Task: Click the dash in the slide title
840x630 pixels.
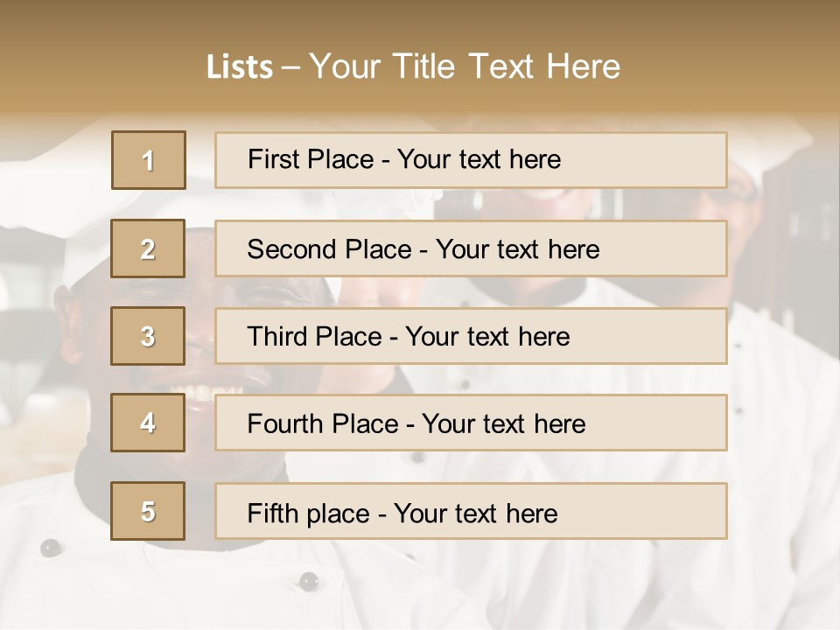Action: [290, 67]
